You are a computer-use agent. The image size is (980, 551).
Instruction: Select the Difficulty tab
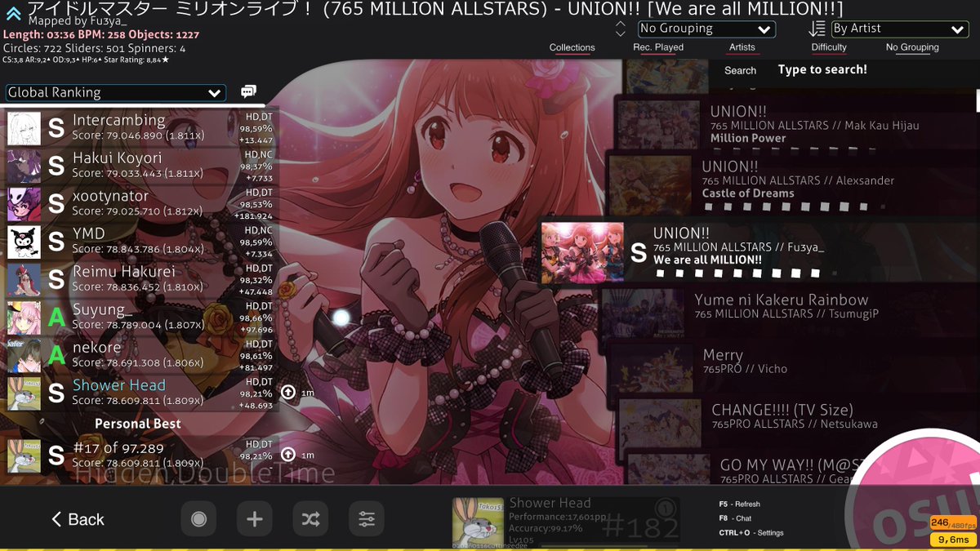(829, 48)
